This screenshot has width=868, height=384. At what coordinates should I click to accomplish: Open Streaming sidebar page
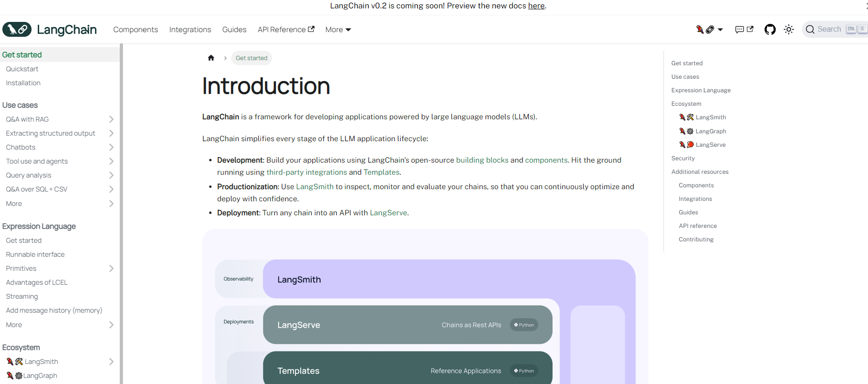22,296
